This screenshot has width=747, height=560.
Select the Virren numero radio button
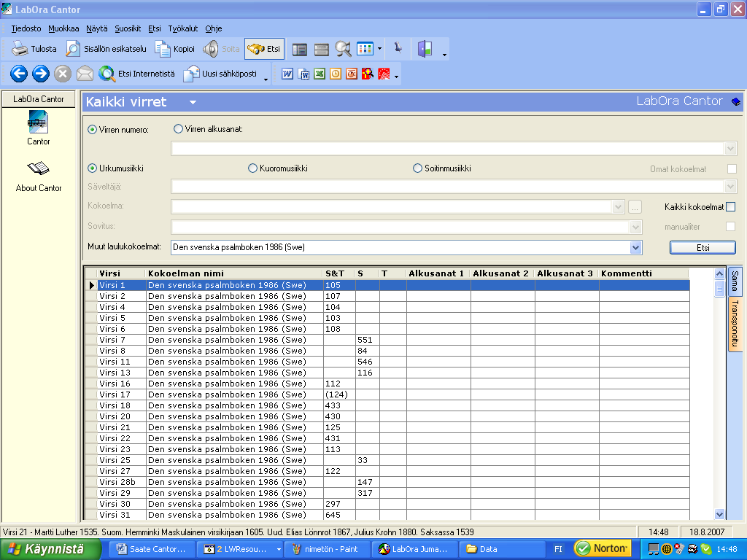[x=92, y=130]
